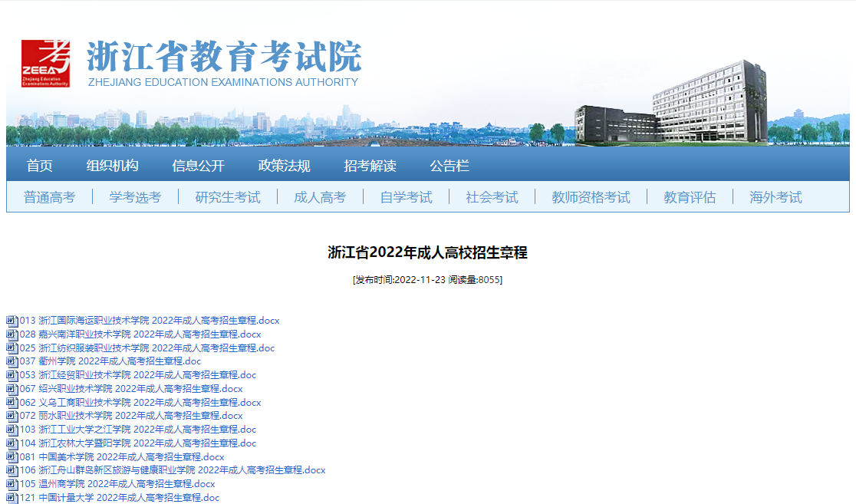Screen dimensions: 856x504
Task: Click the 浙江省教育考试院 site title
Action: tap(224, 56)
